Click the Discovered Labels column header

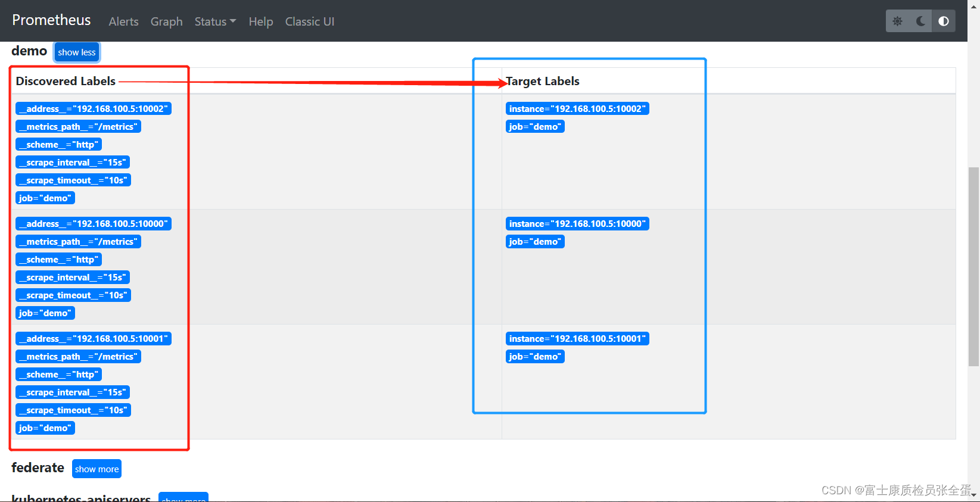click(66, 81)
